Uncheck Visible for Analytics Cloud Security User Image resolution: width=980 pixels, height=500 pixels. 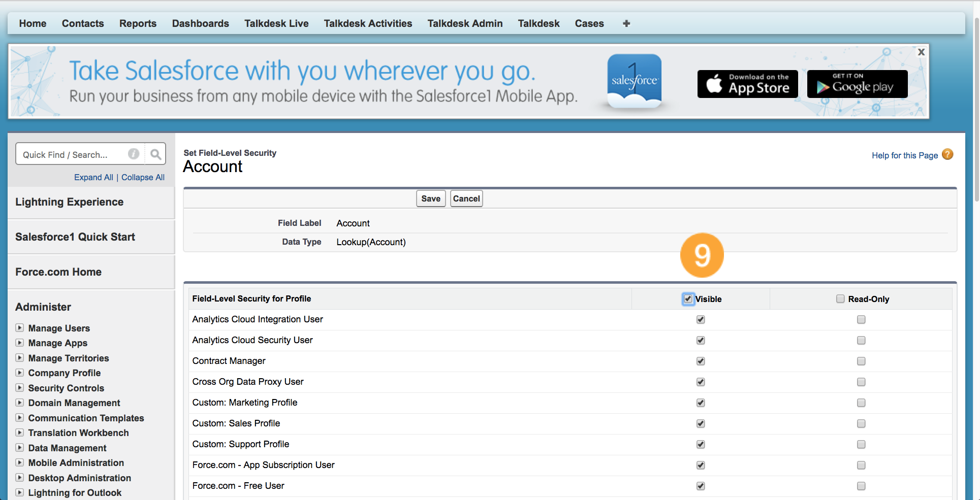[701, 340]
